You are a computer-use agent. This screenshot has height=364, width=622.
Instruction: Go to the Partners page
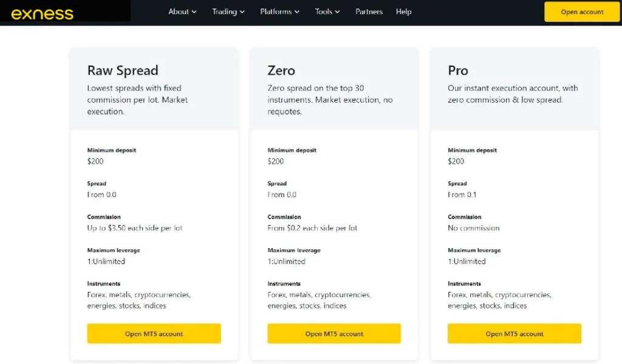point(369,12)
